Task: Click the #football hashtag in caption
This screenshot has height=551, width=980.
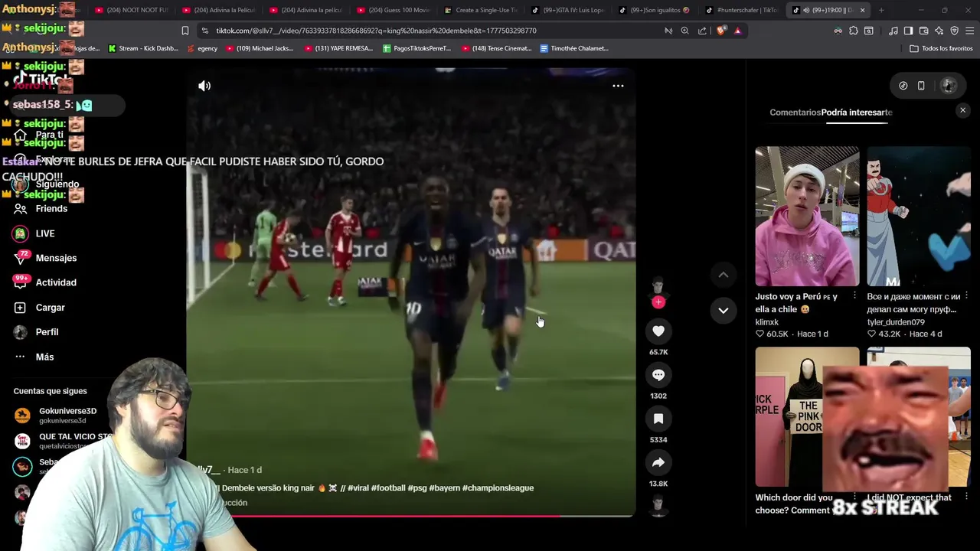Action: 388,487
